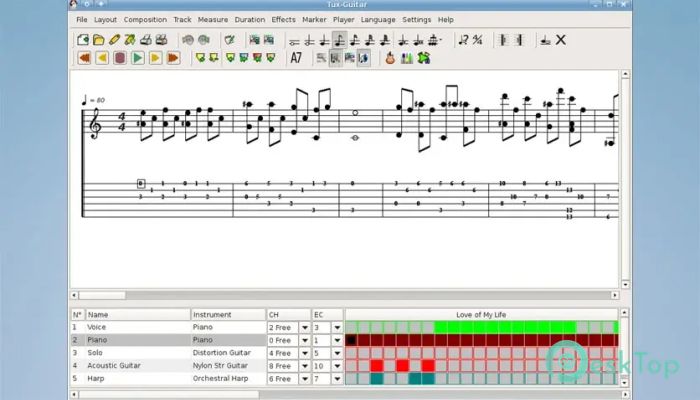Expand the Piano track '0 Free' dropdown
Screen dimensions: 700x400
click(x=305, y=340)
